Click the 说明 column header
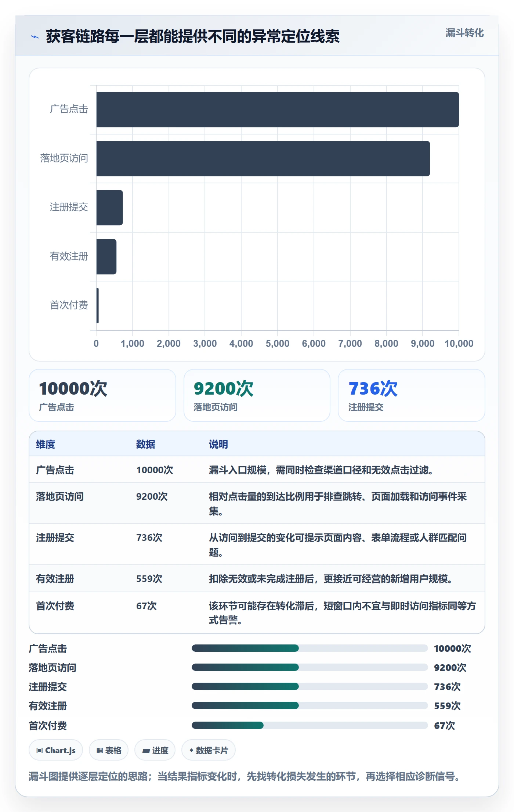This screenshot has width=514, height=812. click(x=218, y=444)
